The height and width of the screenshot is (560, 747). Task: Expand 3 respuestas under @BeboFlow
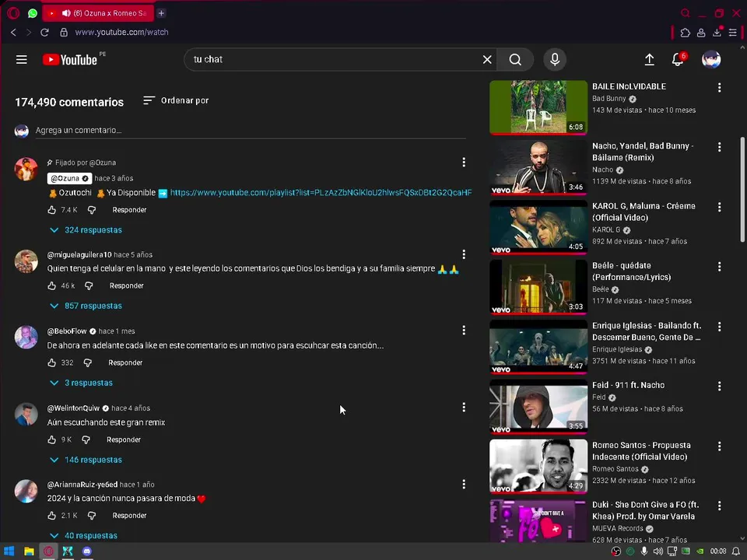click(82, 383)
